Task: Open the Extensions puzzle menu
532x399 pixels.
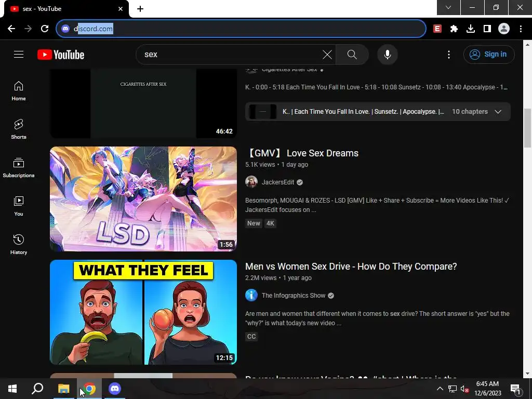Action: coord(454,29)
